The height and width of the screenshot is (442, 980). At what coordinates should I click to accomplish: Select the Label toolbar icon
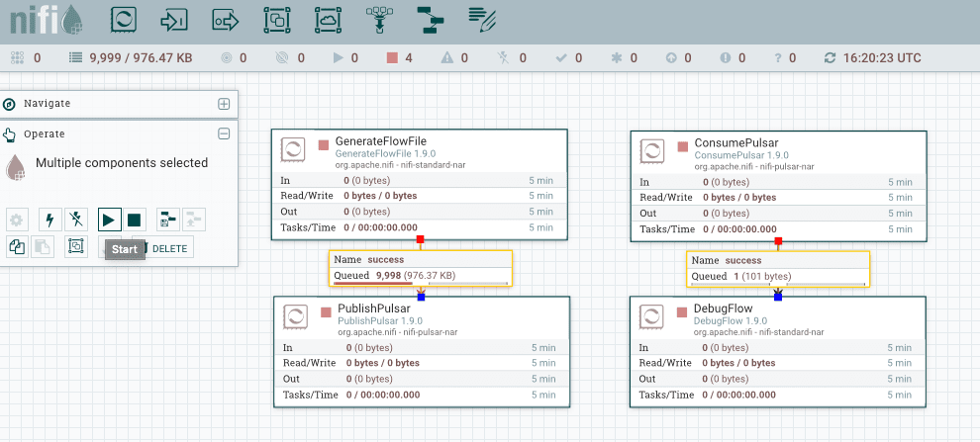pyautogui.click(x=482, y=20)
